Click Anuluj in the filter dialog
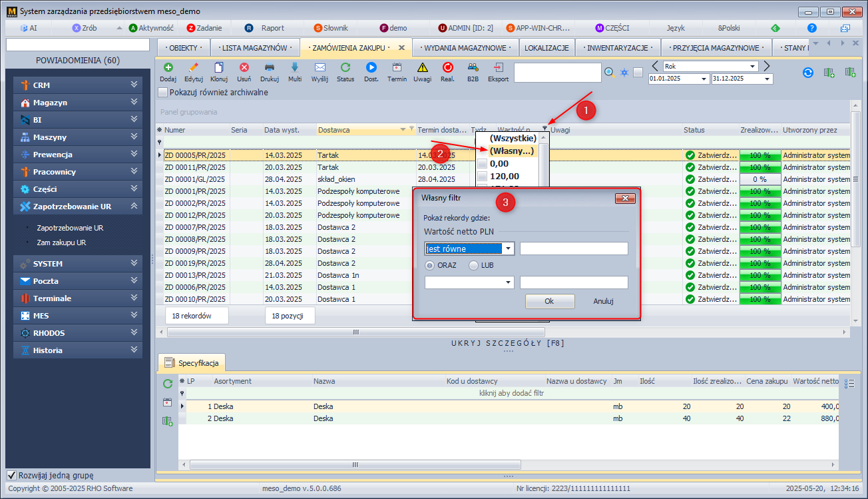 (603, 301)
